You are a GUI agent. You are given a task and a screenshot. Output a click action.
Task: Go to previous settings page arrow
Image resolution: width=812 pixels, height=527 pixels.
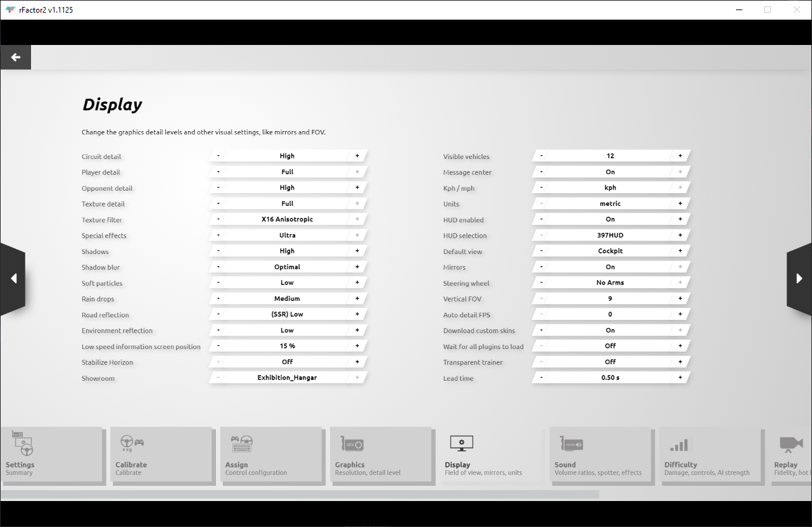tap(13, 279)
